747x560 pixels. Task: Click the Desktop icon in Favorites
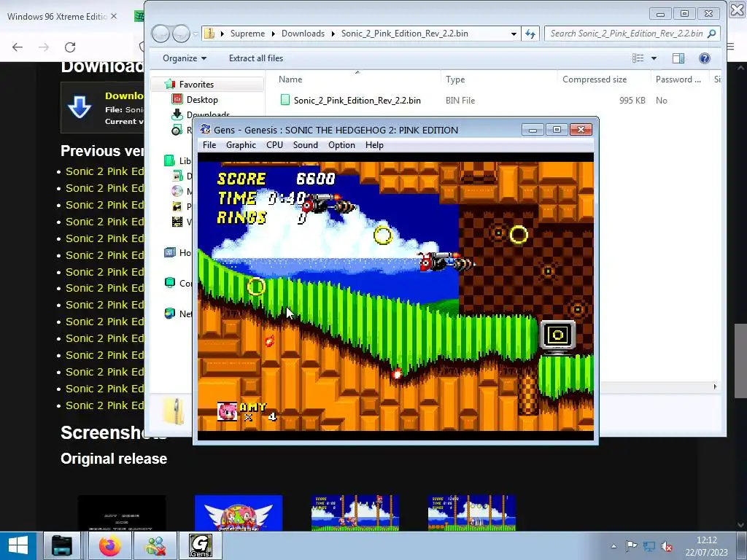point(177,99)
